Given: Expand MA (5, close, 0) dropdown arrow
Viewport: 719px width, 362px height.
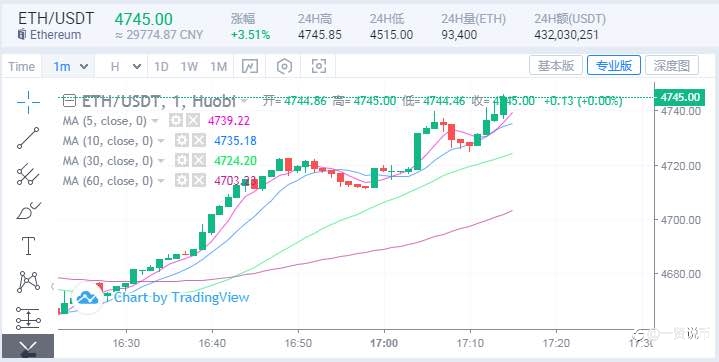Looking at the screenshot, I should coord(155,122).
